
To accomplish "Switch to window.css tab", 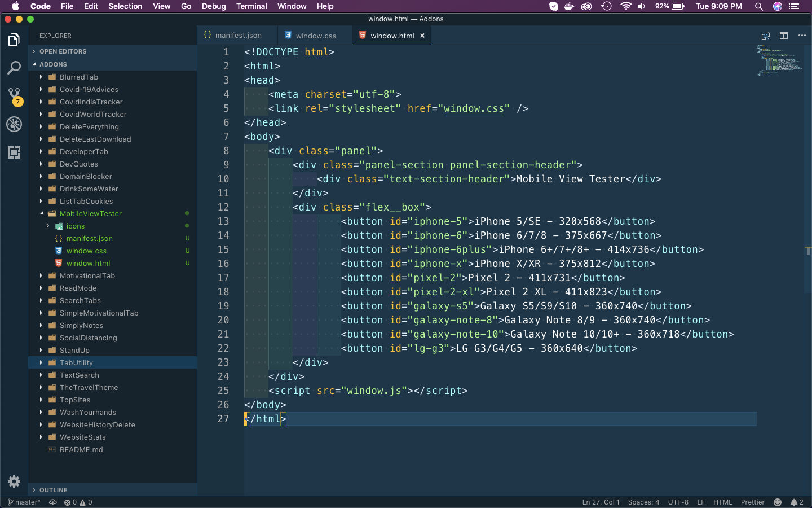I will tap(315, 36).
